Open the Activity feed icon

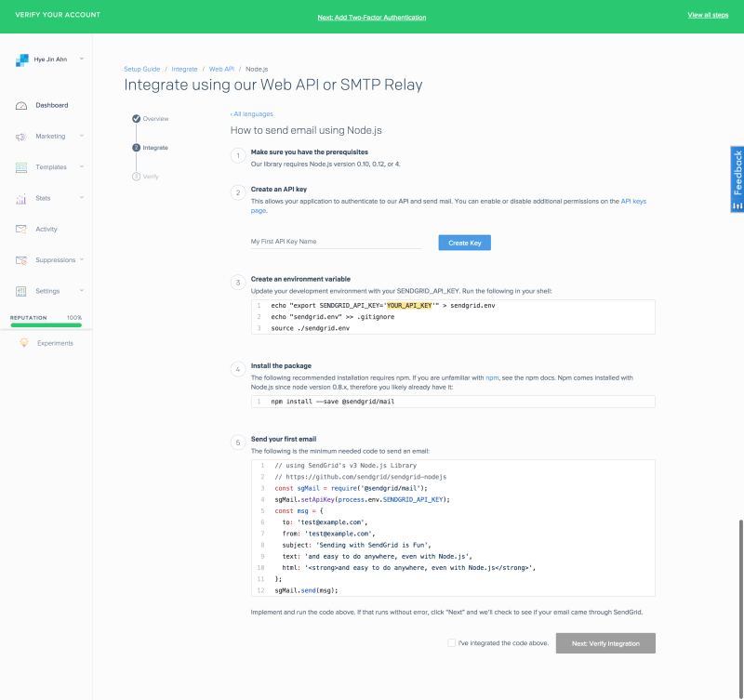[22, 229]
